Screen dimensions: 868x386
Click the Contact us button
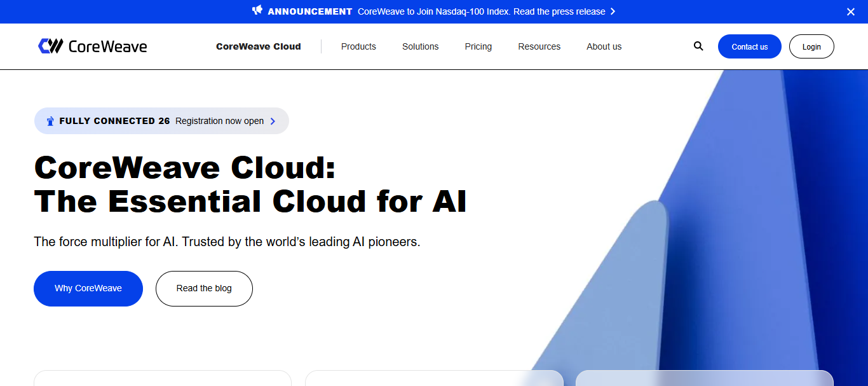pyautogui.click(x=750, y=46)
